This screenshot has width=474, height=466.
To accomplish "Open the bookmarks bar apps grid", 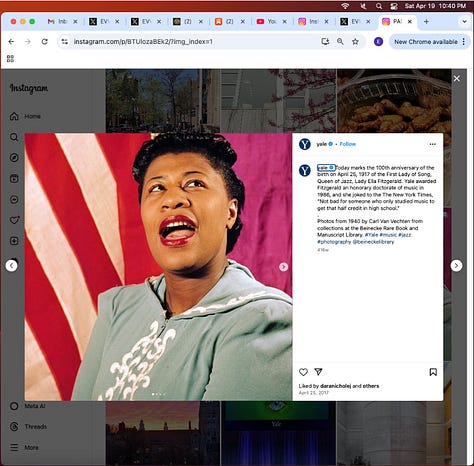I will tap(10, 59).
